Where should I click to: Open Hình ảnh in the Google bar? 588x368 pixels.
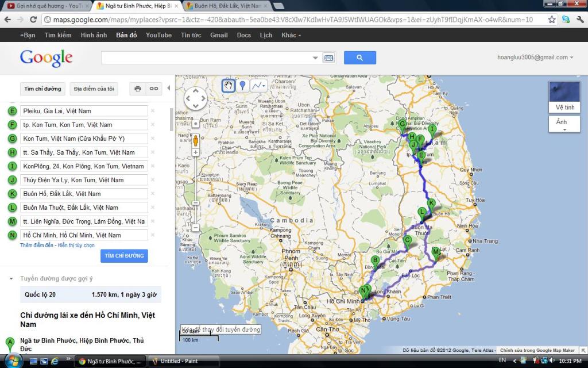tap(94, 35)
